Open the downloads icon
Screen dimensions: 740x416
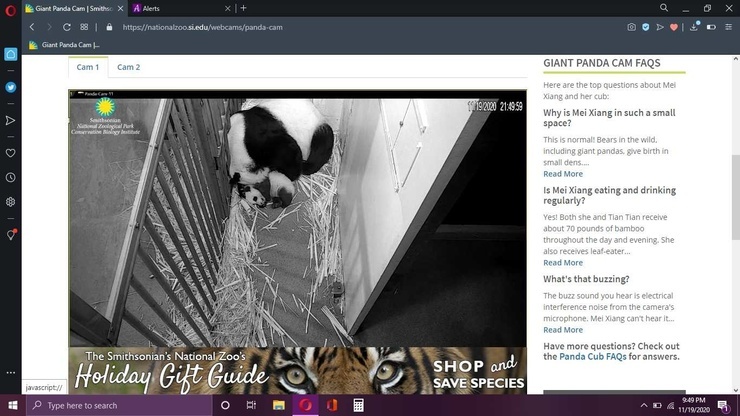coord(694,27)
